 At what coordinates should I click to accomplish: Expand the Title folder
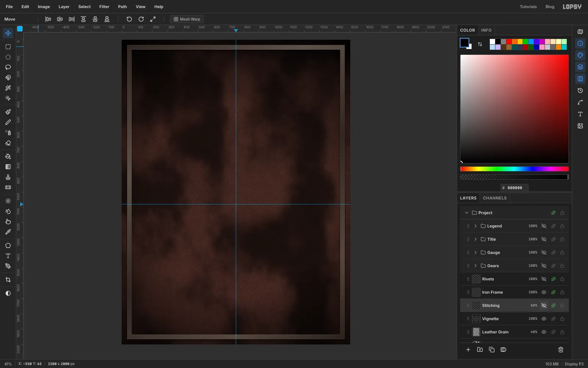click(476, 239)
